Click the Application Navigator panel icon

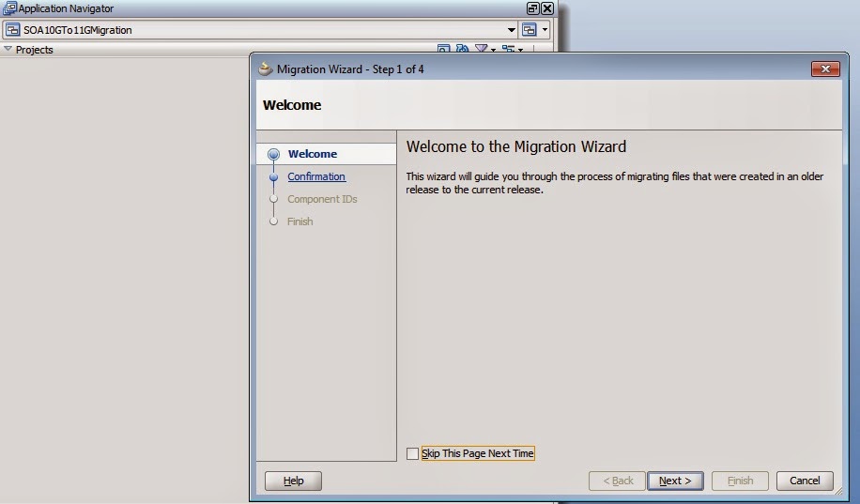tap(10, 8)
